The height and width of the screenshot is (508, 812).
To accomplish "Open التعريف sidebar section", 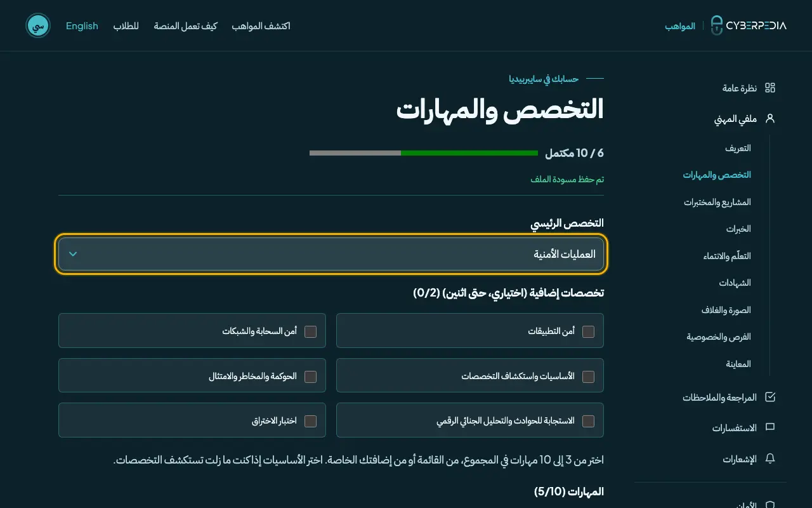I will coord(738,148).
